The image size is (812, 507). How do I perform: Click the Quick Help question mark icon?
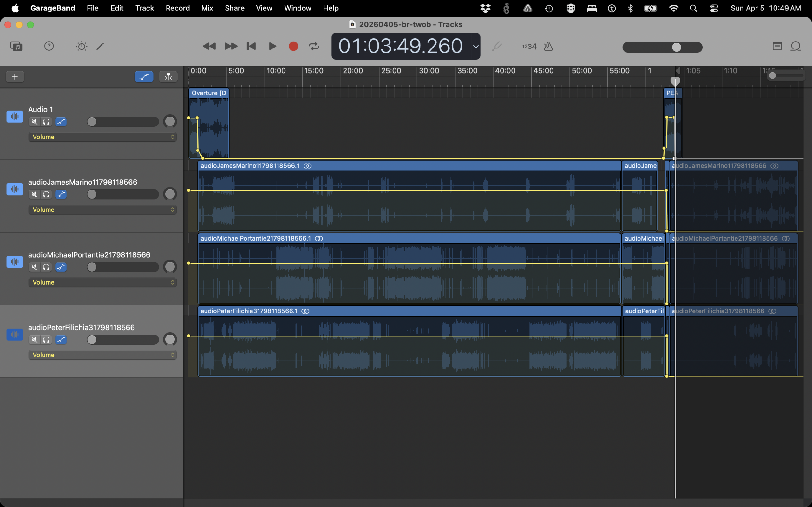[x=49, y=46]
